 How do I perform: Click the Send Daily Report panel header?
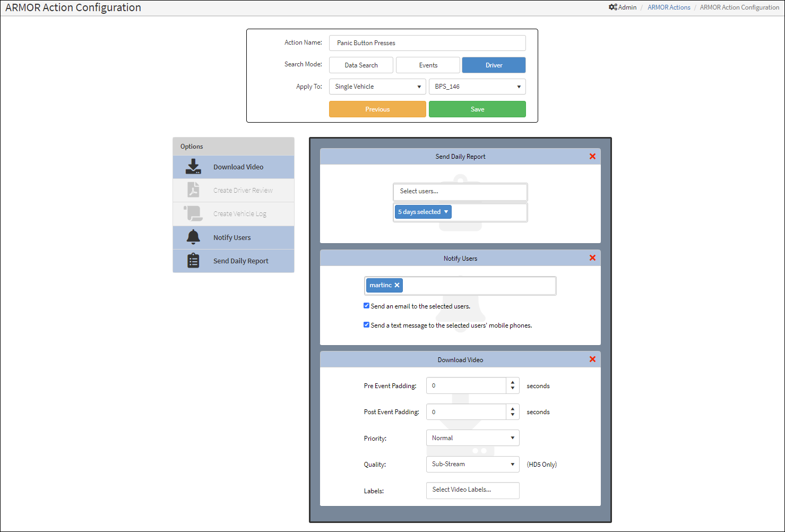point(460,157)
